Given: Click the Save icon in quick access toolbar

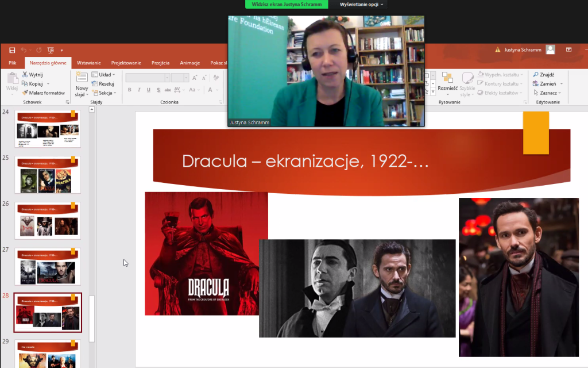Looking at the screenshot, I should (x=11, y=50).
